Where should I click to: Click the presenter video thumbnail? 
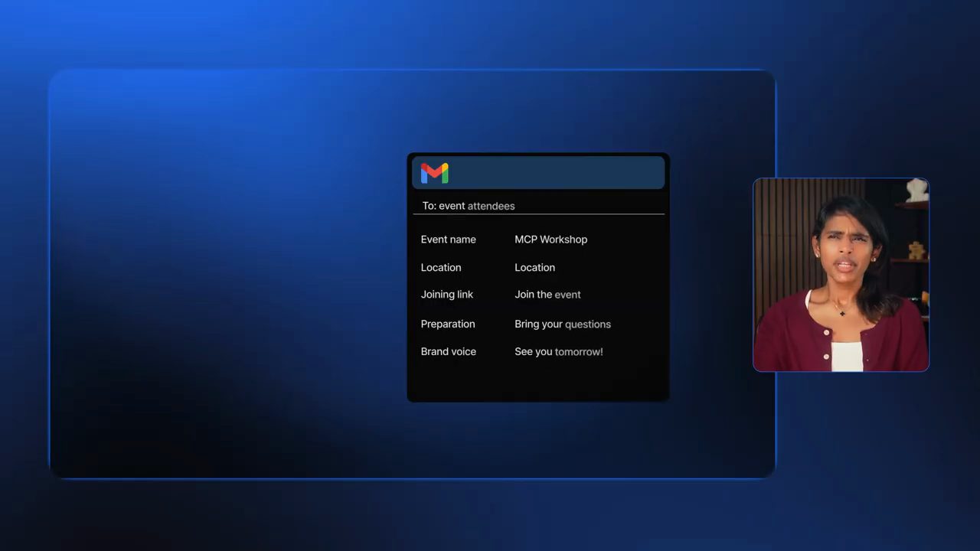[841, 275]
